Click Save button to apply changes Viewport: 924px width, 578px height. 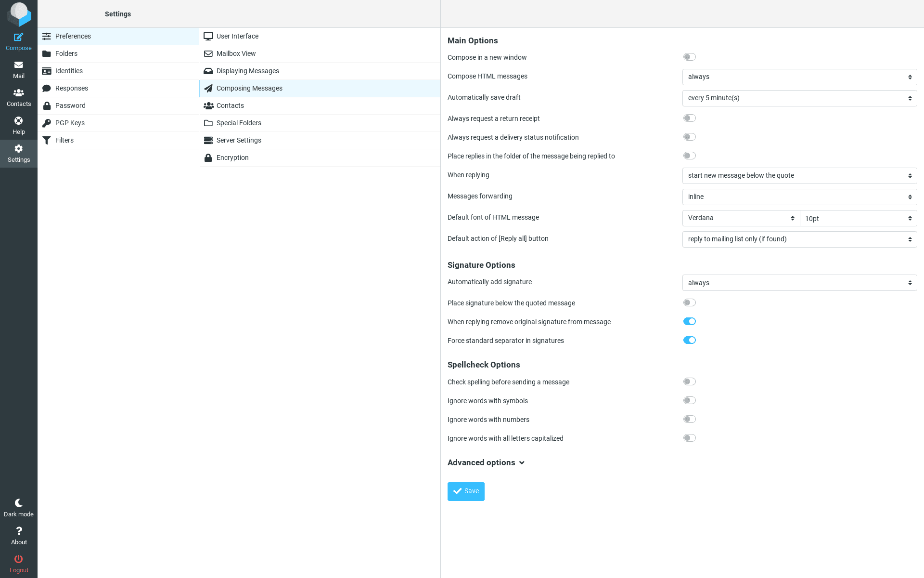coord(466,491)
